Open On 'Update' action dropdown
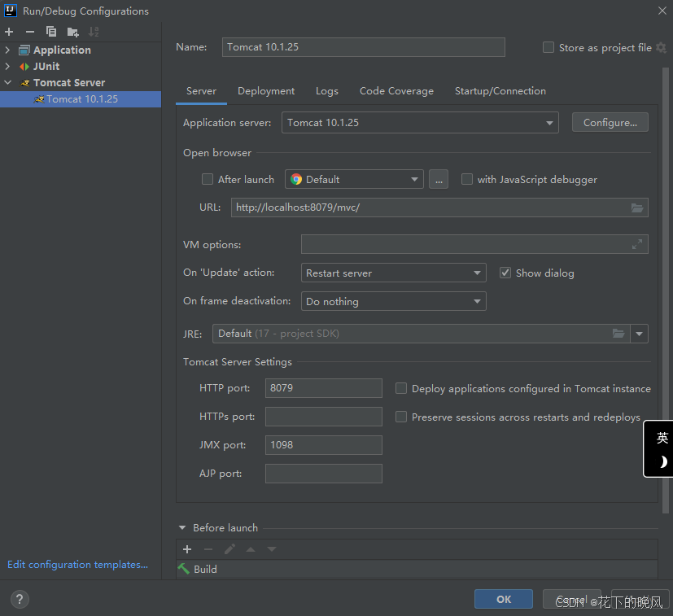Viewport: 673px width, 616px height. pos(393,273)
